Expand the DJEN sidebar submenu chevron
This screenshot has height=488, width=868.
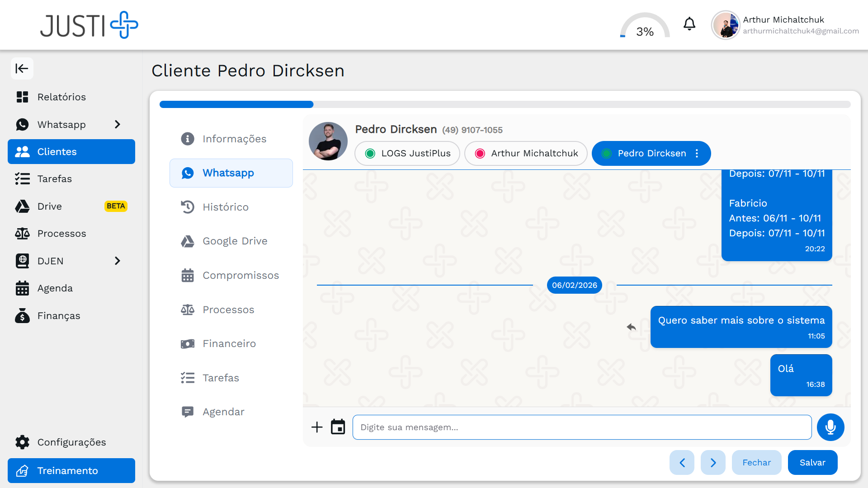coord(118,261)
